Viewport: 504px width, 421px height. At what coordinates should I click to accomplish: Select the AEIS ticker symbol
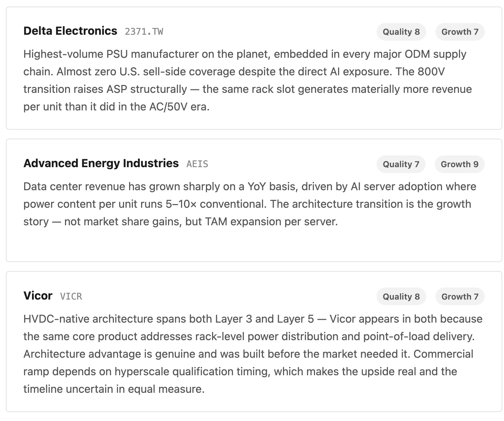pos(197,164)
